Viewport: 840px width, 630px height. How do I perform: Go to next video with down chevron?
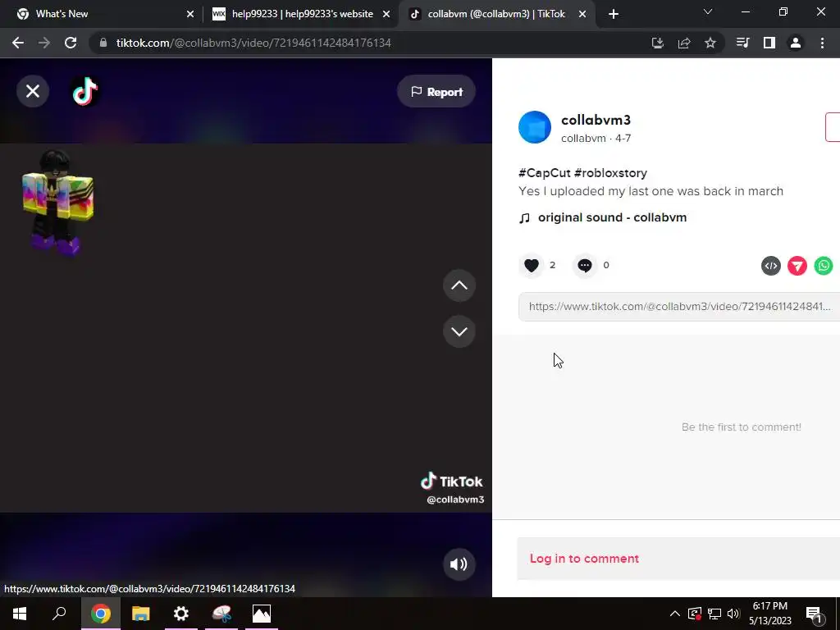(x=459, y=331)
